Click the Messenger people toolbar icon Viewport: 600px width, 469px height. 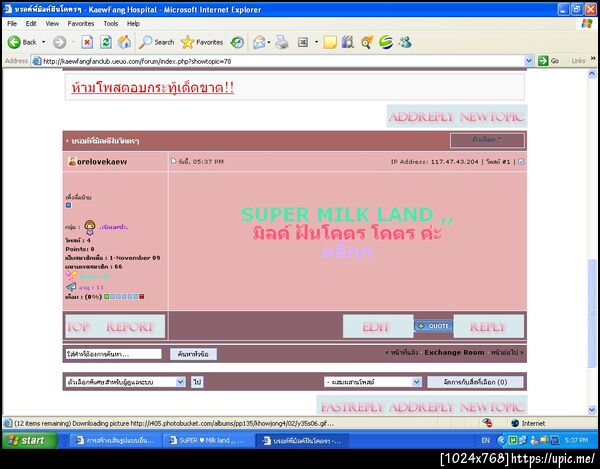click(405, 42)
